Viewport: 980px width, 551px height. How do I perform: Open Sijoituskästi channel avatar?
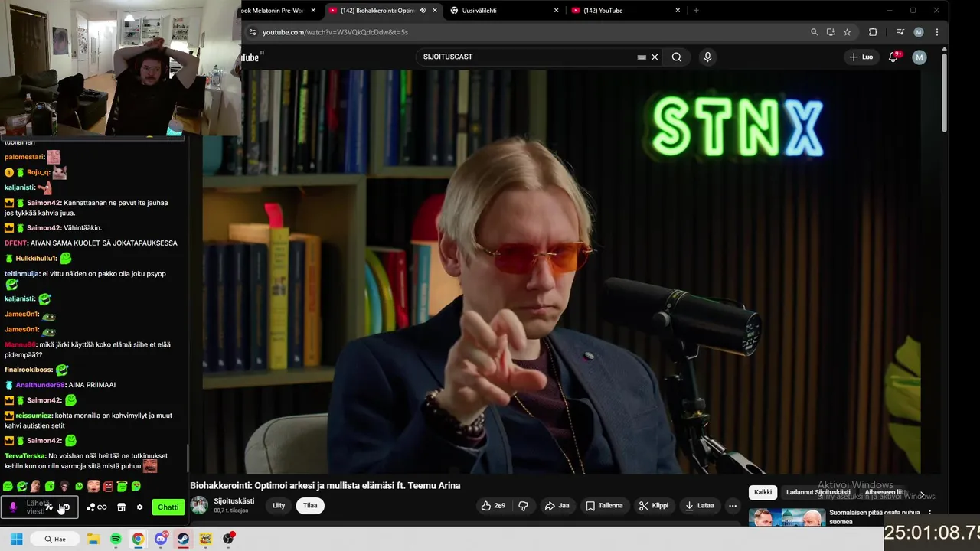pos(199,505)
